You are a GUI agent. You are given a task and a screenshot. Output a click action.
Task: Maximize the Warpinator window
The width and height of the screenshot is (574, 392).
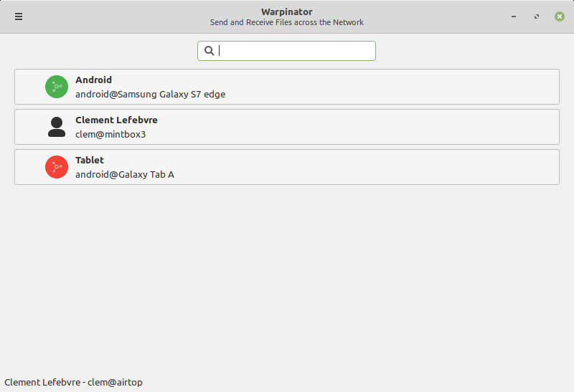tap(537, 16)
